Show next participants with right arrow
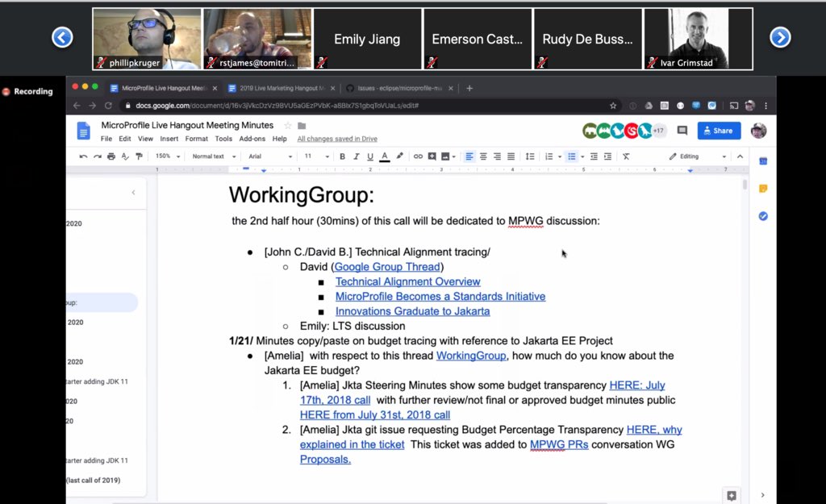The width and height of the screenshot is (826, 504). [780, 37]
